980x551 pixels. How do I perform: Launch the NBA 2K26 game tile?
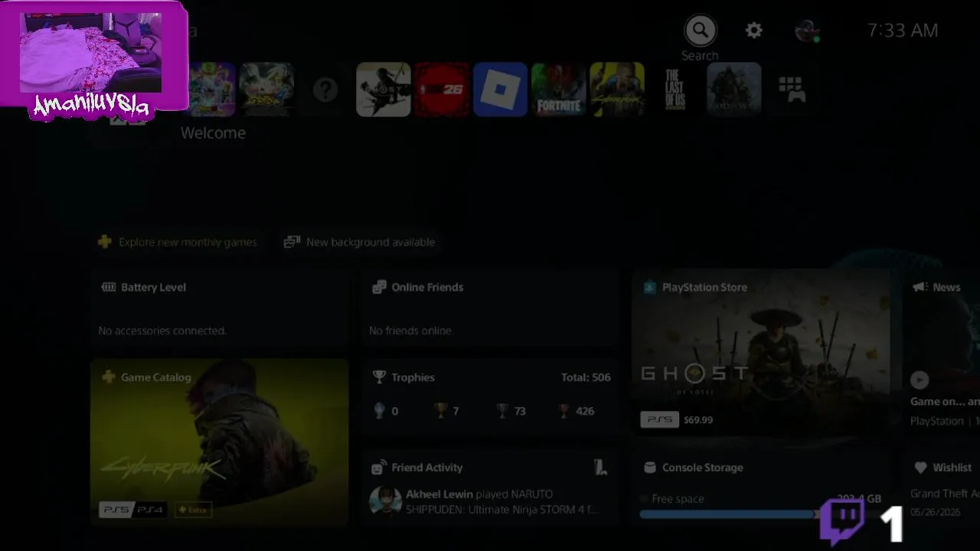pos(443,90)
